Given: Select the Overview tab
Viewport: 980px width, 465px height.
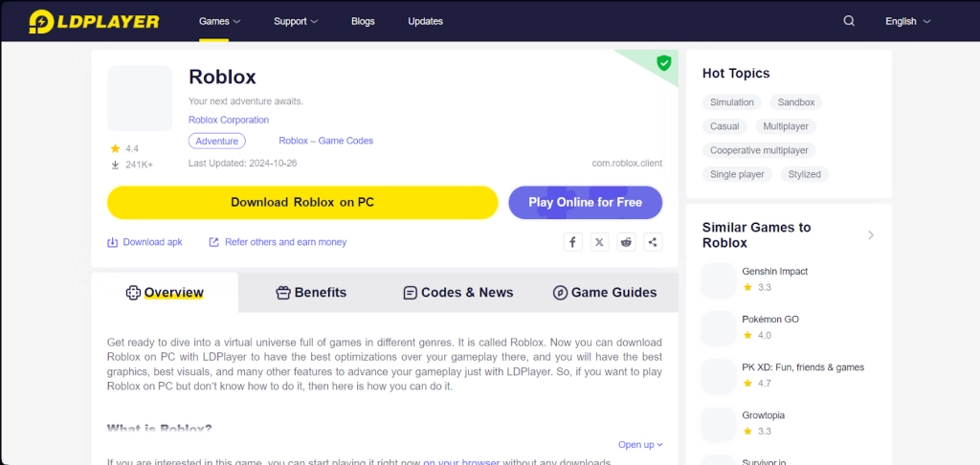Looking at the screenshot, I should 165,293.
